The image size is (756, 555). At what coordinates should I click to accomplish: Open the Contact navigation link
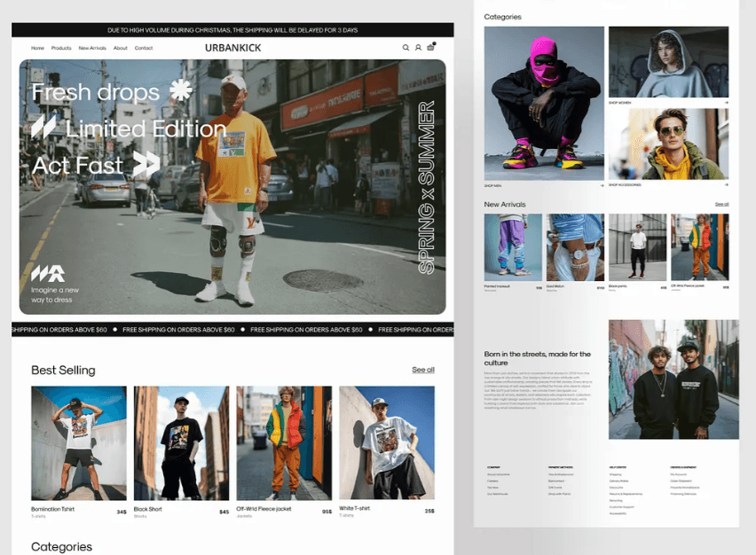point(144,48)
